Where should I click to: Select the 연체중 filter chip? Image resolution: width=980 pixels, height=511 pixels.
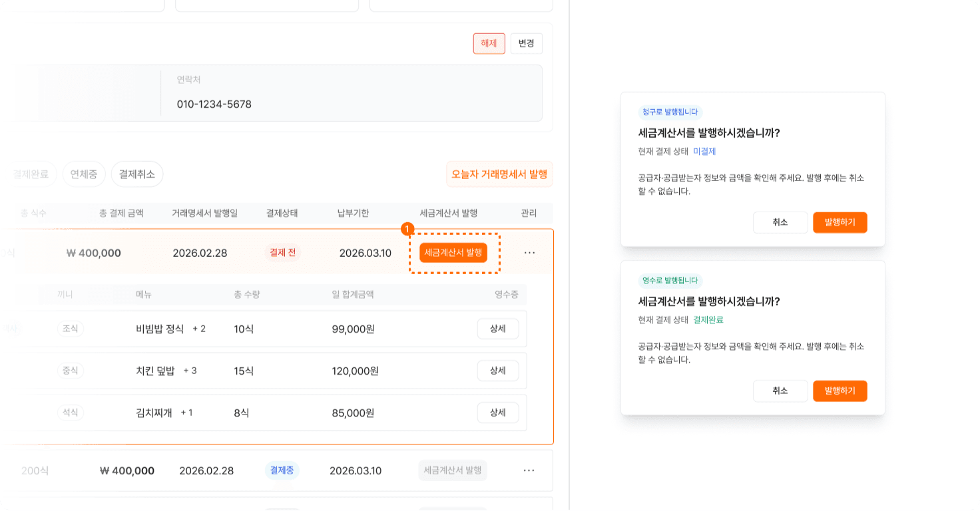point(84,174)
